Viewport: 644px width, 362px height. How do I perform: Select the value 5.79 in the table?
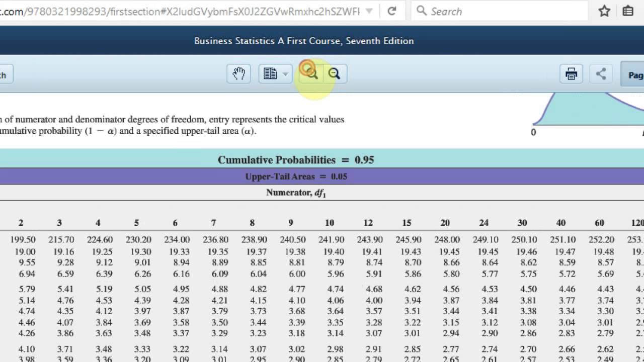27,289
